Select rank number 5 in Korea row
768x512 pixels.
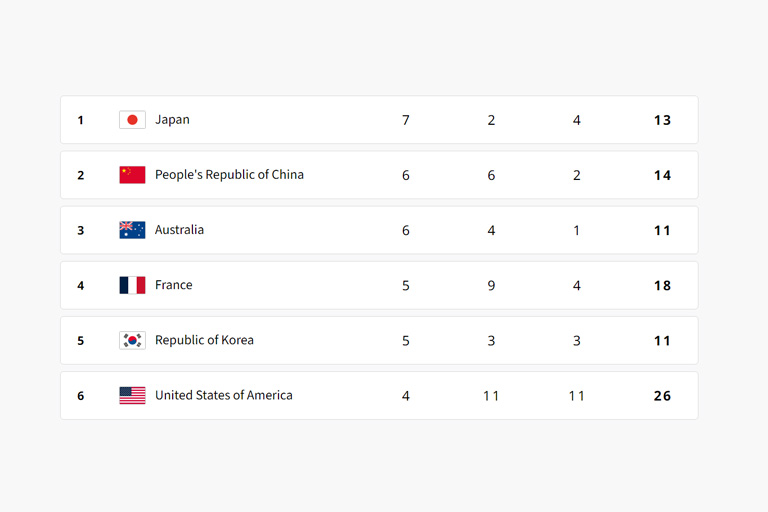[x=81, y=341]
